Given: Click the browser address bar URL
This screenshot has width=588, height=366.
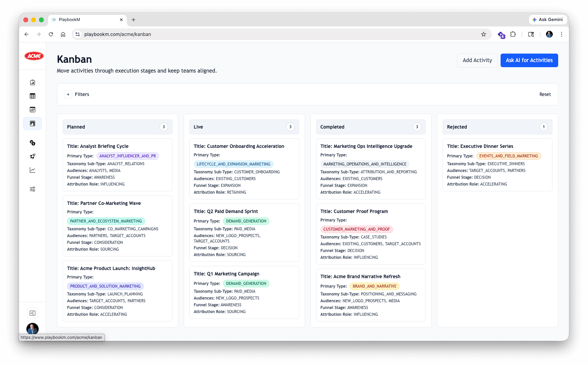Looking at the screenshot, I should 118,34.
